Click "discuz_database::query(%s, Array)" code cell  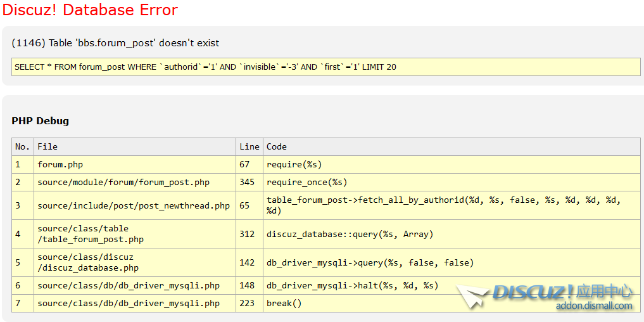point(451,234)
